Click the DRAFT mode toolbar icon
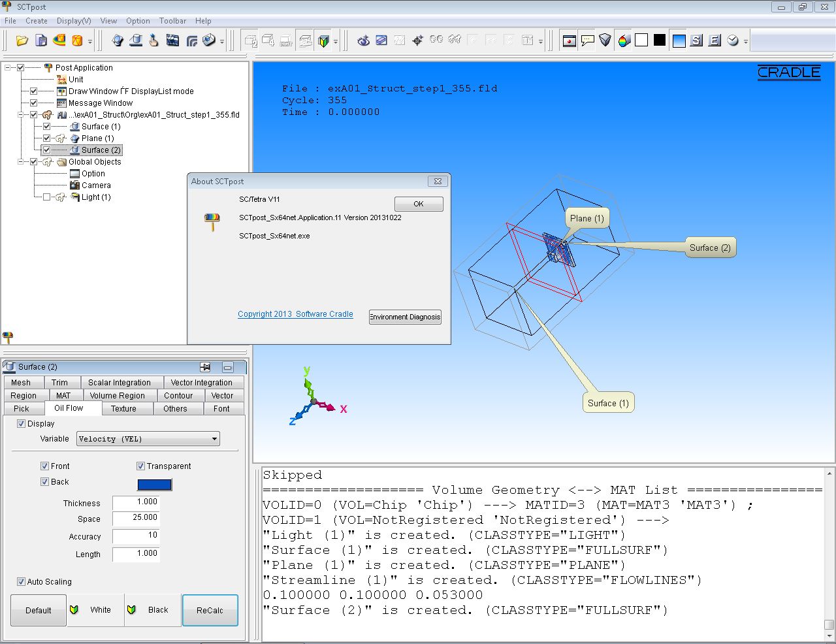 [287, 40]
